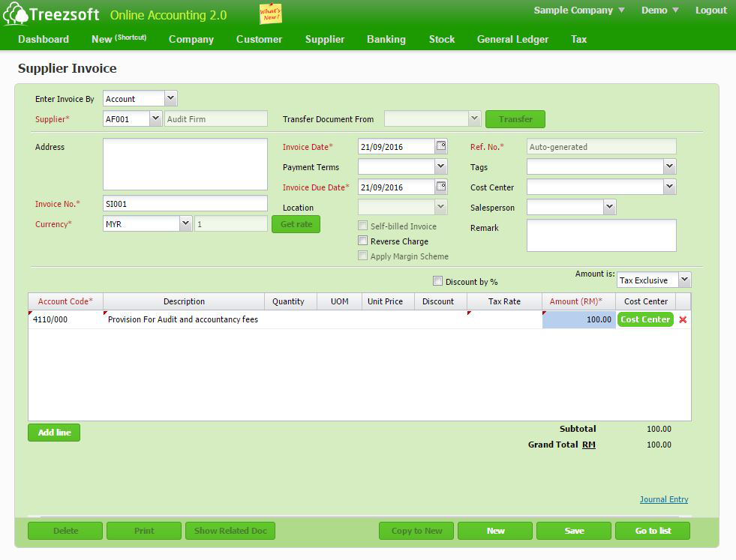Open the What's New sticky note
736x560 pixels.
[x=270, y=13]
